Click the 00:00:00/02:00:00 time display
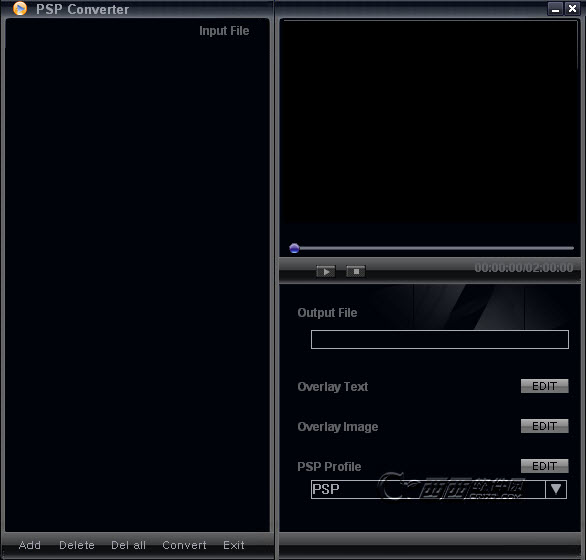The width and height of the screenshot is (586, 560). click(524, 268)
